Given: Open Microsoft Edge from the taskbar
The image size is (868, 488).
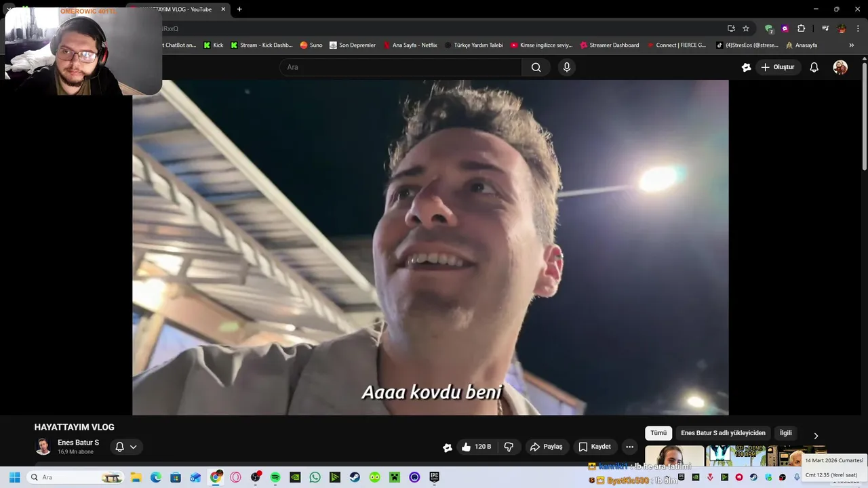Looking at the screenshot, I should 156,477.
